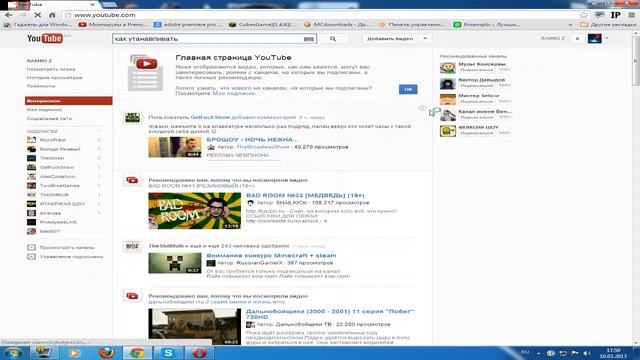
Task: Open the user avatar in YouTube header
Action: tap(594, 38)
